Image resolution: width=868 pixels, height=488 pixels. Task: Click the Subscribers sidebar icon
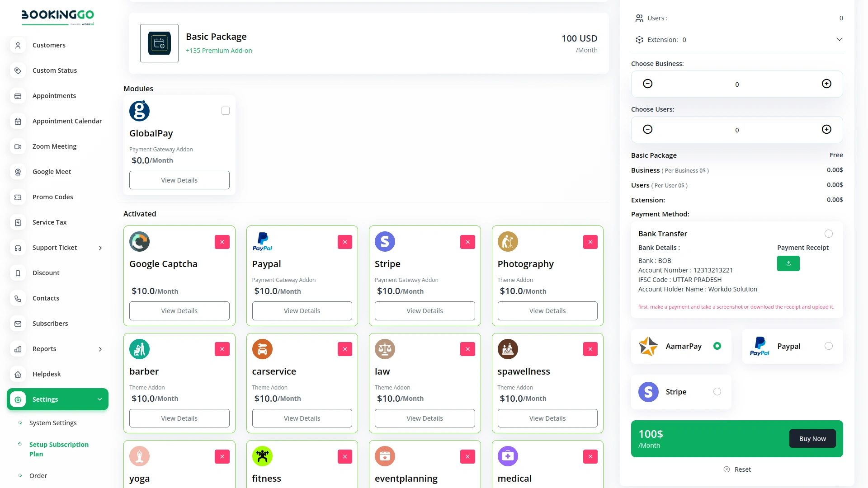pyautogui.click(x=18, y=324)
